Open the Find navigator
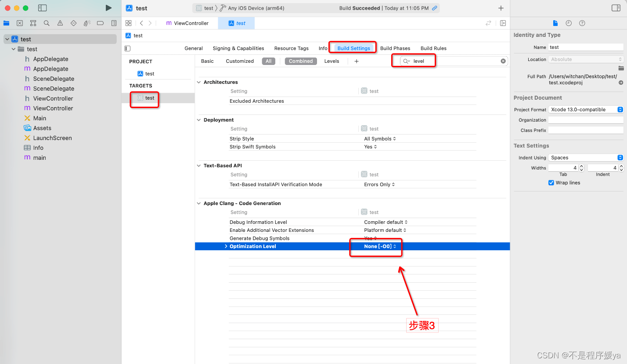This screenshot has width=627, height=364. (47, 23)
